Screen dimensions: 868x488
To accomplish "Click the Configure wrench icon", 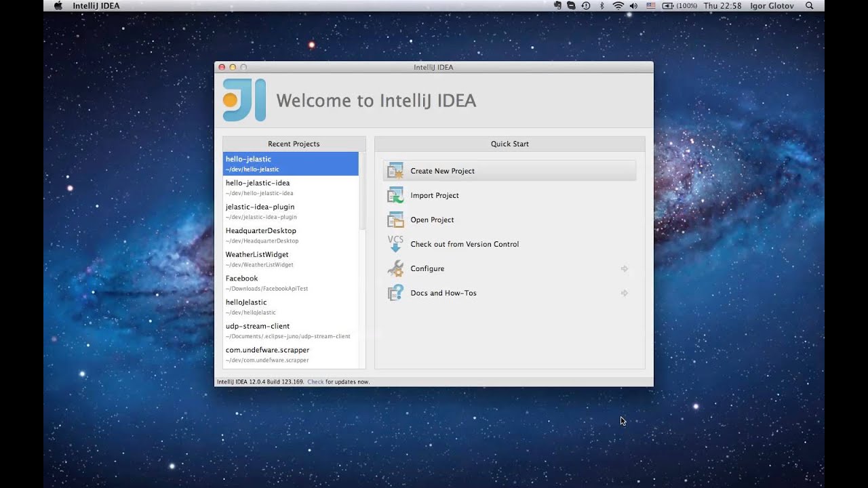I will 395,268.
